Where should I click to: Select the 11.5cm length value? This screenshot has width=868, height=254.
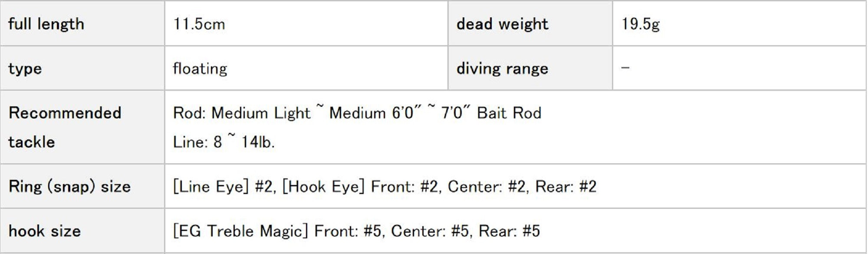[x=199, y=24]
